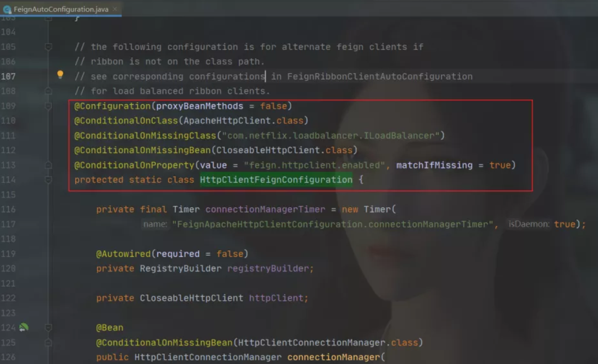
Task: Click @ConditionalOnMissingClass annotation on line 111
Action: coord(145,136)
